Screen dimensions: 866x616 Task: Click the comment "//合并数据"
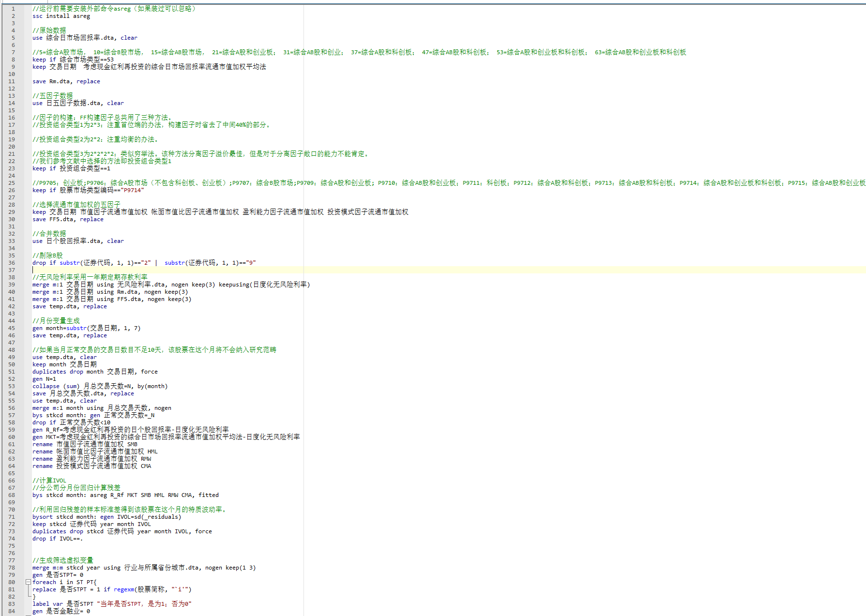[x=49, y=234]
